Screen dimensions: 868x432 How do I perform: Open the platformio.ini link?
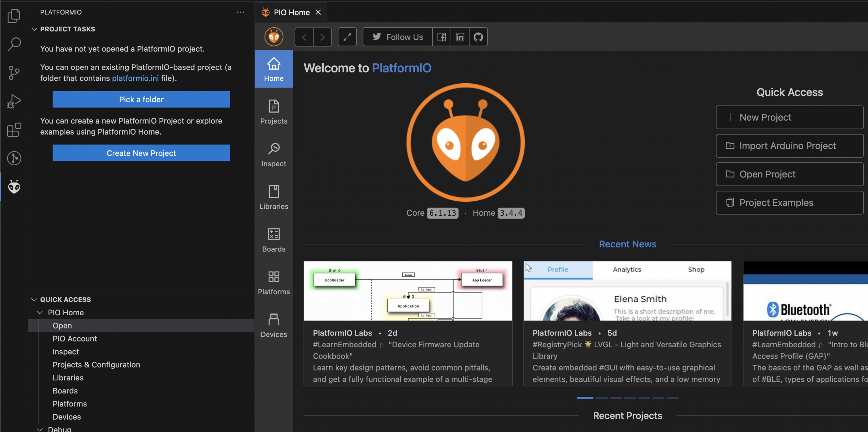point(135,78)
